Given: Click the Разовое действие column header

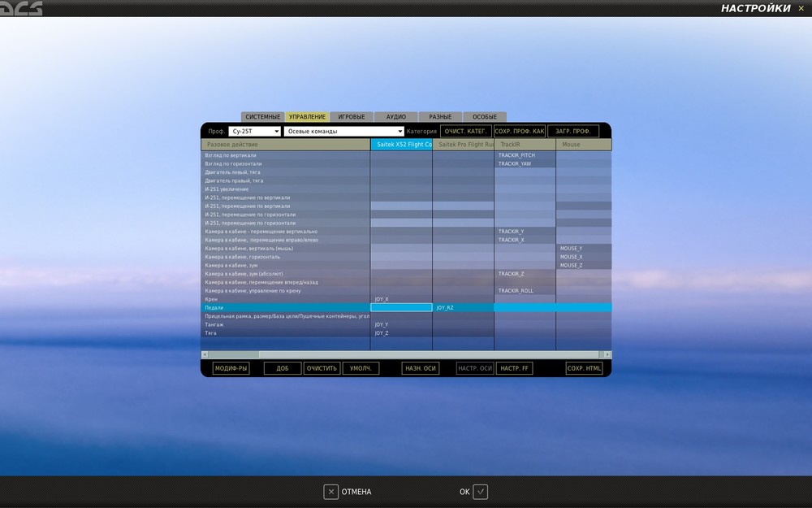Looking at the screenshot, I should 285,145.
